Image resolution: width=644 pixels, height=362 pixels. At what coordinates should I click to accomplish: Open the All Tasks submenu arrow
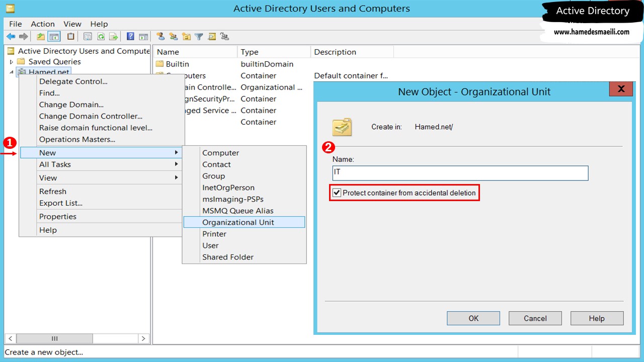177,164
